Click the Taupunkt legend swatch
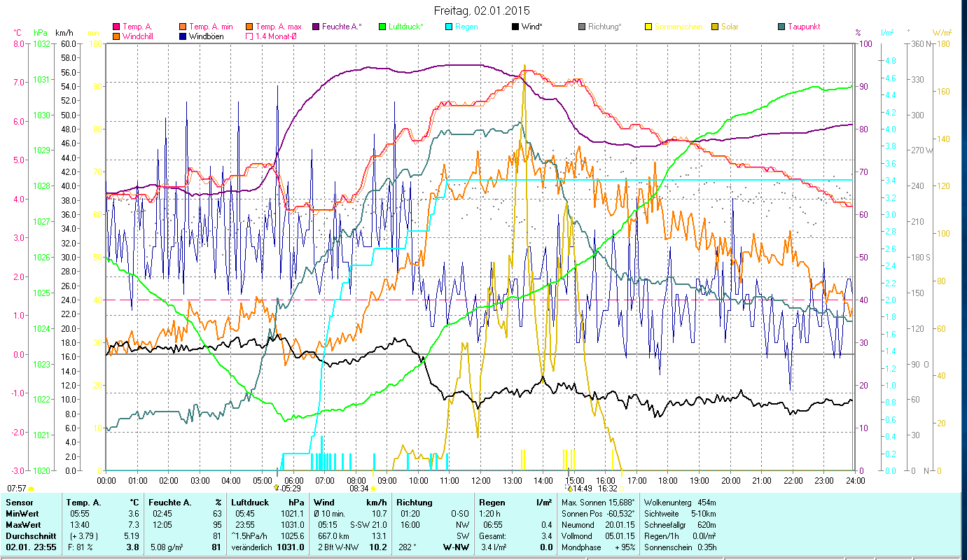Viewport: 967px width, 560px height. click(782, 27)
